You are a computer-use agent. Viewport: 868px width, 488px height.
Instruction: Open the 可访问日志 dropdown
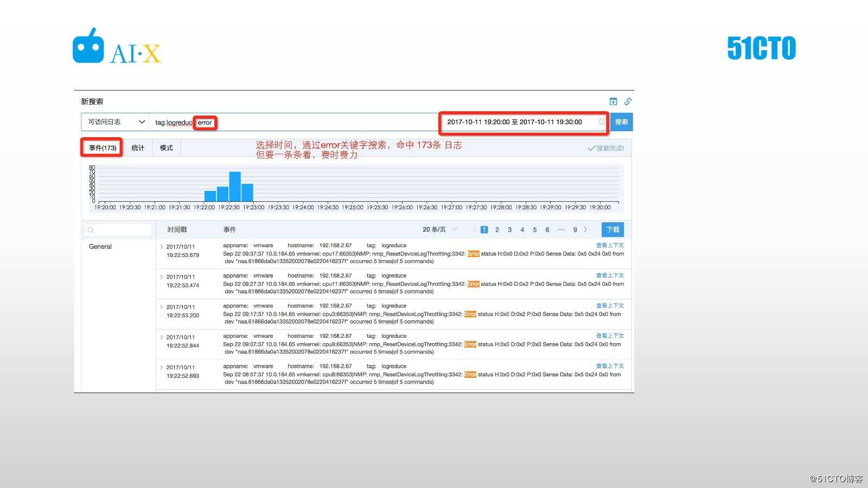pyautogui.click(x=115, y=122)
